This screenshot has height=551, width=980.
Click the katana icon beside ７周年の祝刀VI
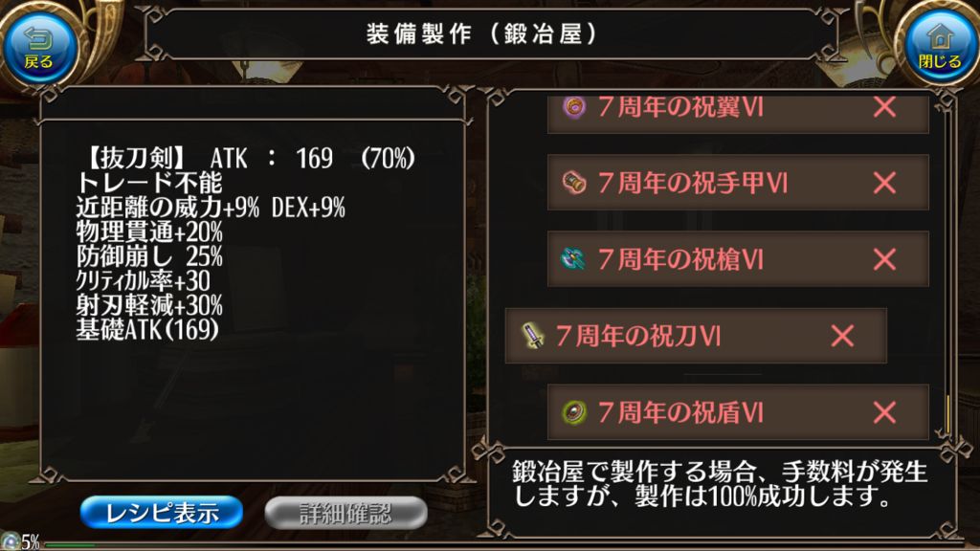pyautogui.click(x=532, y=336)
